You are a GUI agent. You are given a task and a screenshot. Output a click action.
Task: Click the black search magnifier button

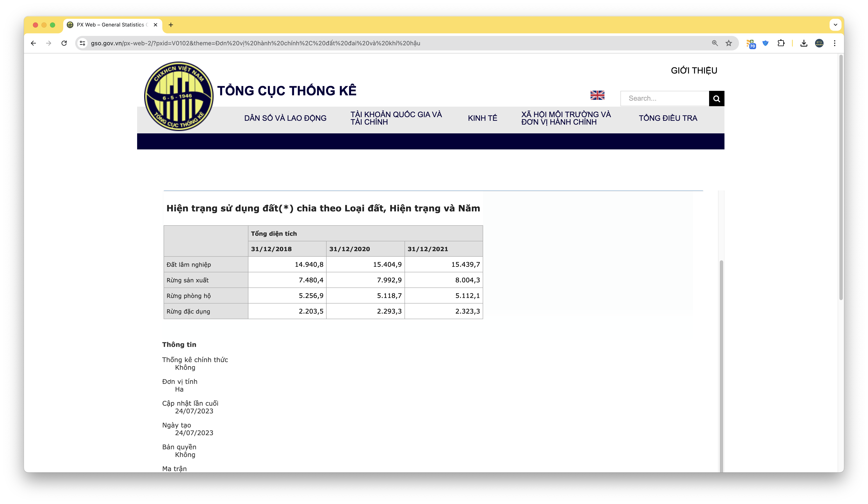pos(716,99)
